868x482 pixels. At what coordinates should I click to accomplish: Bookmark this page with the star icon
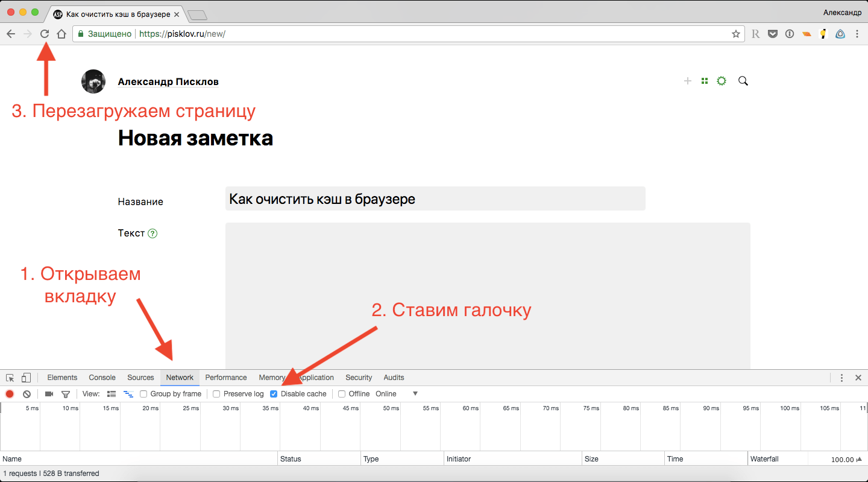coord(736,34)
